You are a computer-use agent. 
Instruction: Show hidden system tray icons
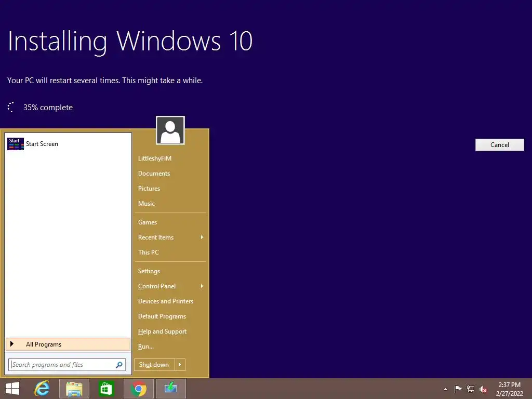click(445, 389)
